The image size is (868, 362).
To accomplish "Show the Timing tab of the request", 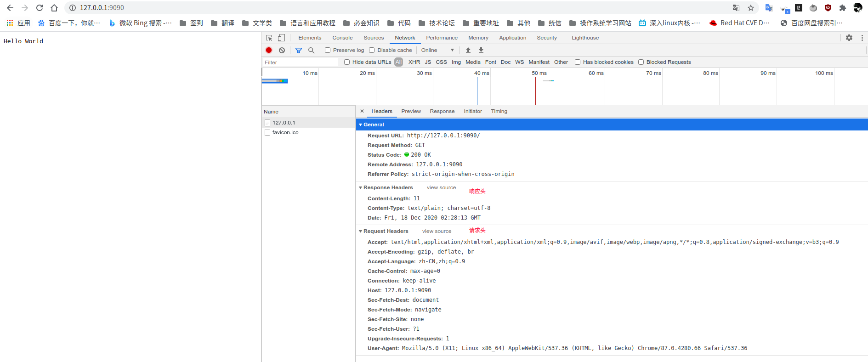I will click(x=499, y=111).
